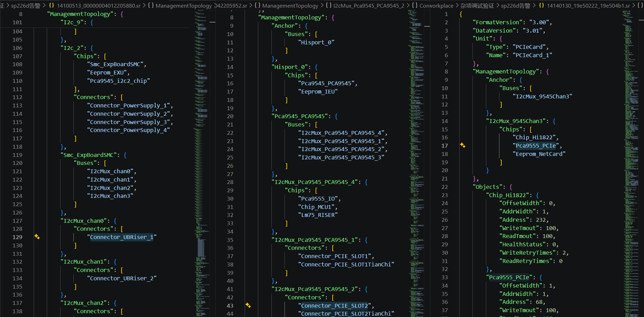
Task: Click line number 33 in the right pane
Action: tap(445, 277)
